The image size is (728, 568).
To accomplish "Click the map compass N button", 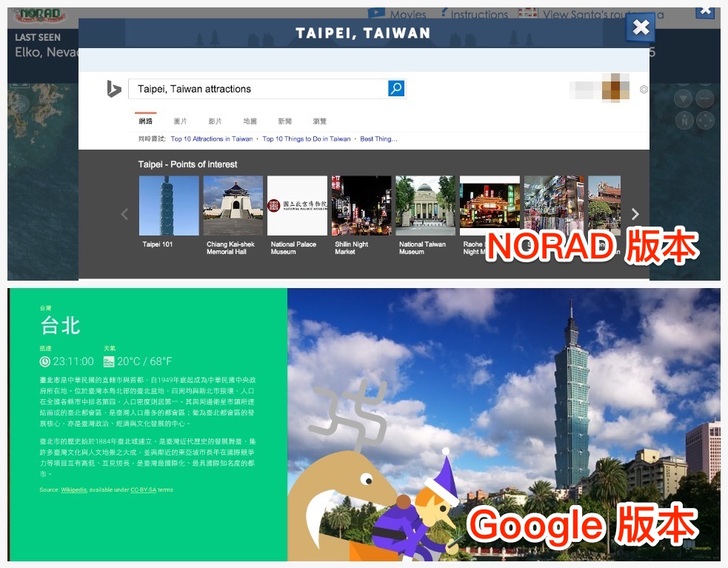I will click(x=684, y=121).
